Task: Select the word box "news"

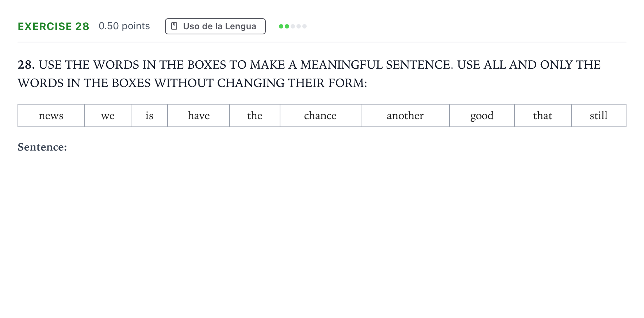Action: tap(51, 116)
